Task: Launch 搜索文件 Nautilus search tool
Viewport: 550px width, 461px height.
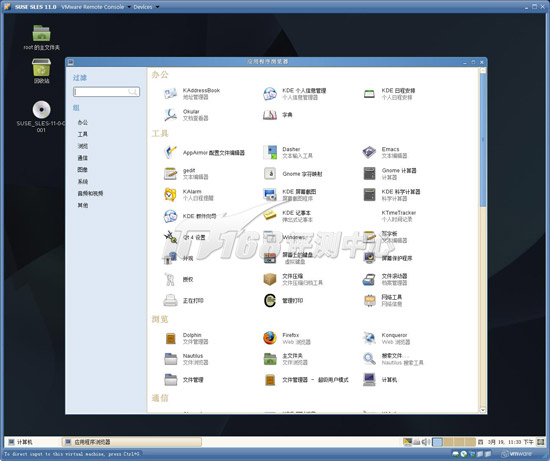Action: pos(393,359)
